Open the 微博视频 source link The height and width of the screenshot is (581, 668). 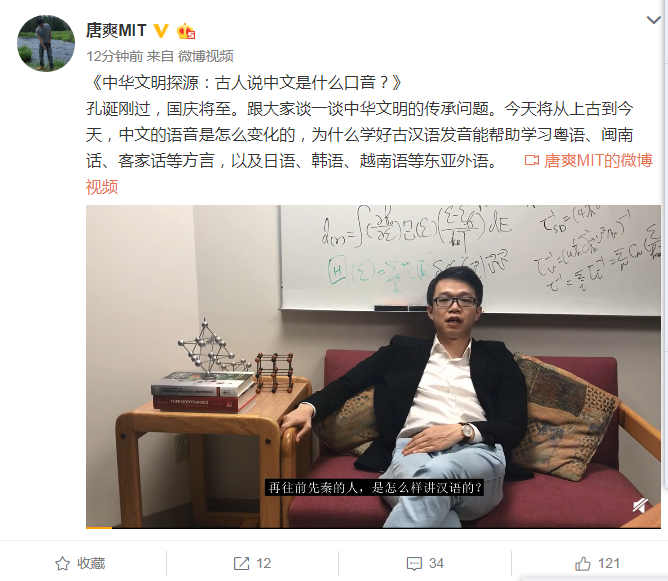[205, 56]
